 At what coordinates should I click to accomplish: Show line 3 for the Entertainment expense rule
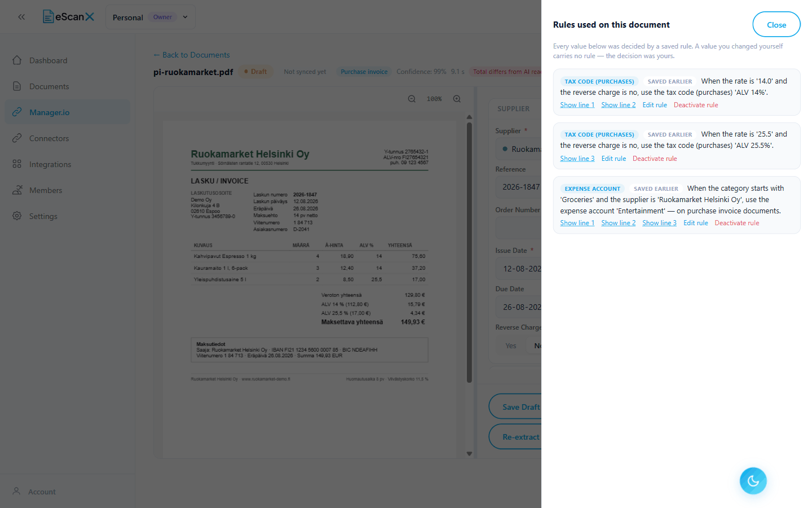pyautogui.click(x=660, y=223)
